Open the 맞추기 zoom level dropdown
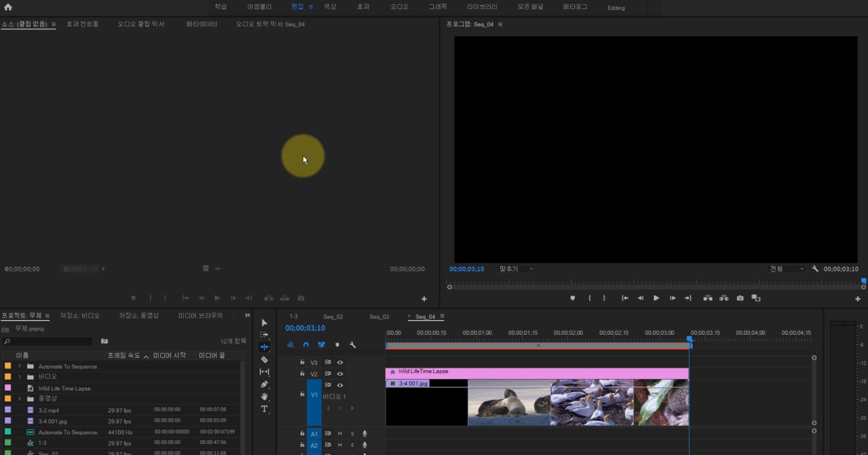The image size is (868, 455). point(516,269)
